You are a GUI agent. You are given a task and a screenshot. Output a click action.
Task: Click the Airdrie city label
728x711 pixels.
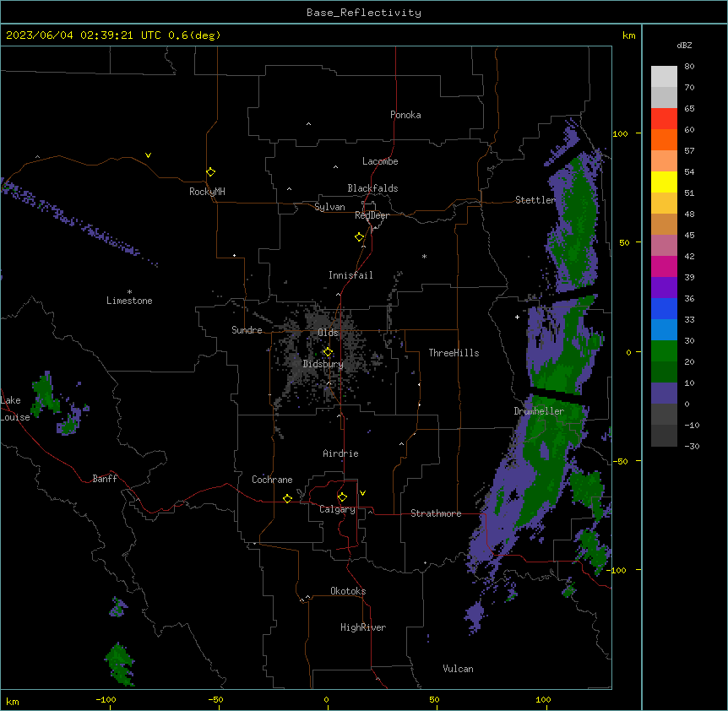pos(340,453)
